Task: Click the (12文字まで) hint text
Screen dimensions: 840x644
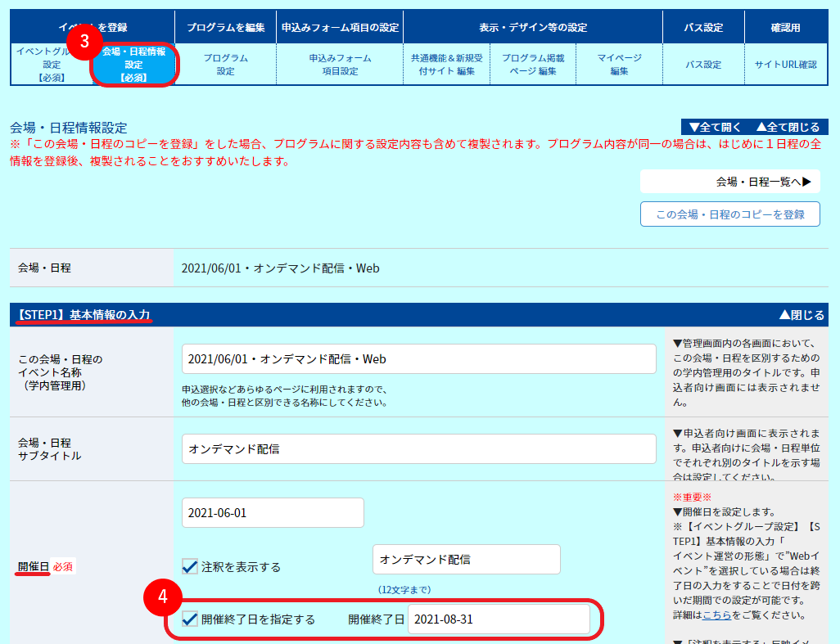Action: (x=404, y=589)
